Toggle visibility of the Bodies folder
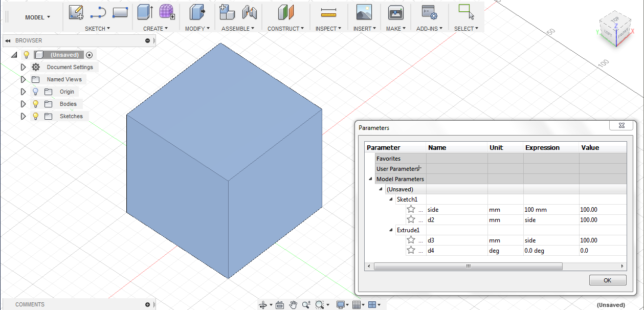The height and width of the screenshot is (310, 644). (x=36, y=104)
